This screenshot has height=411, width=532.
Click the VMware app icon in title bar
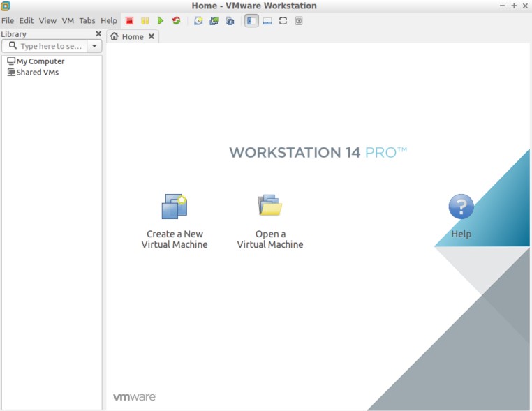(x=6, y=6)
